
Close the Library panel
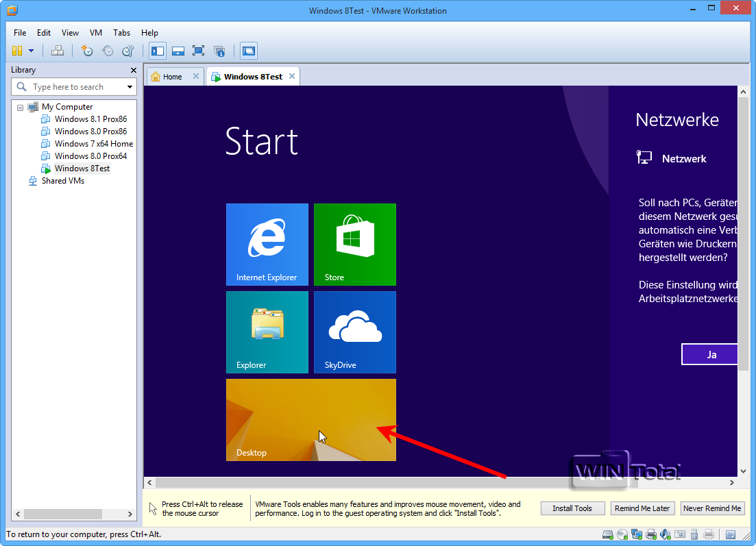tap(134, 71)
